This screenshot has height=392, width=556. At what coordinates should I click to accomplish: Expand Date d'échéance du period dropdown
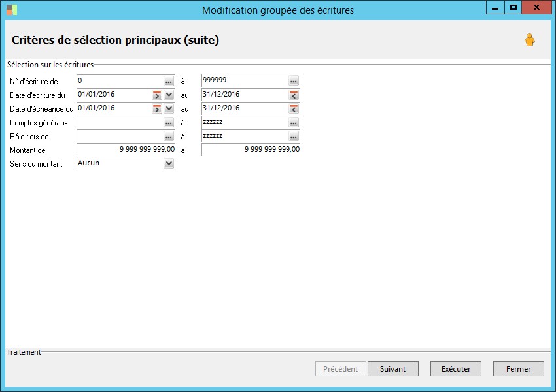coord(169,108)
